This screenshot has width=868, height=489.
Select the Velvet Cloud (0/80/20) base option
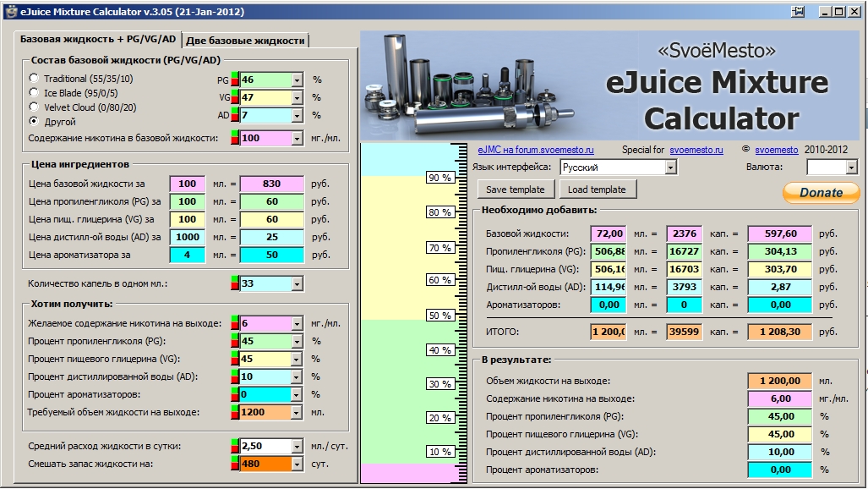34,107
